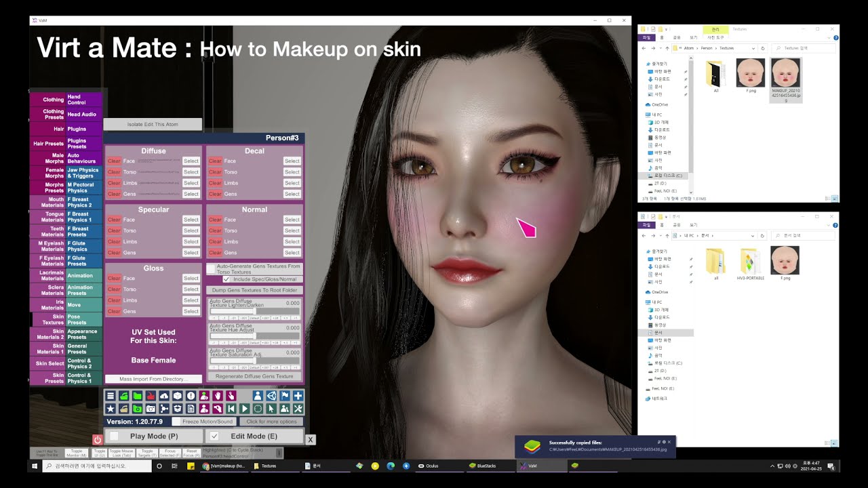Screen dimensions: 868x488
Task: Toggle Edit Mode (E) checkbox
Action: (x=214, y=436)
